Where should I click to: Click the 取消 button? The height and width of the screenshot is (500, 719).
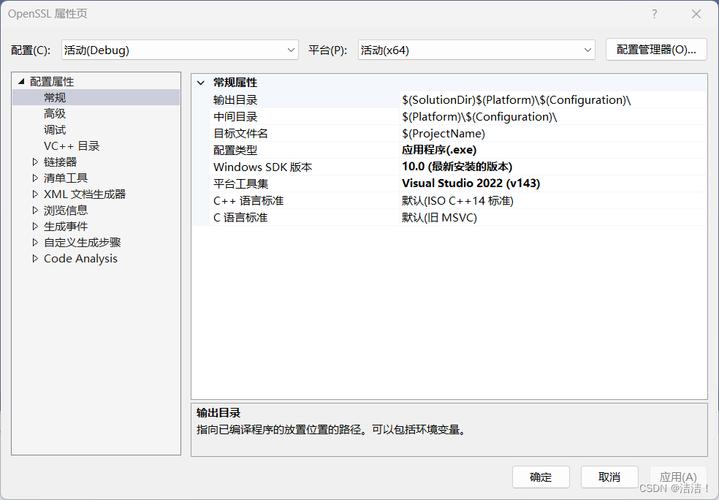pyautogui.click(x=609, y=477)
